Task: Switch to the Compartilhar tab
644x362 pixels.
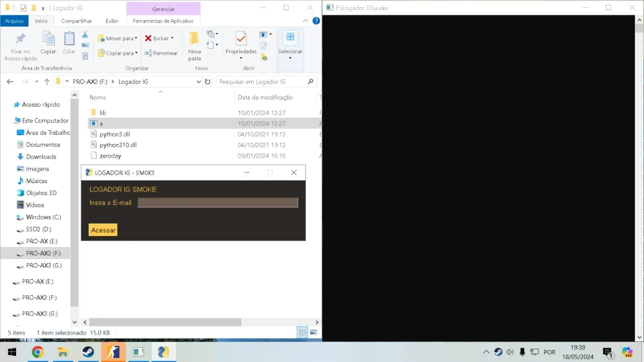Action: [76, 21]
